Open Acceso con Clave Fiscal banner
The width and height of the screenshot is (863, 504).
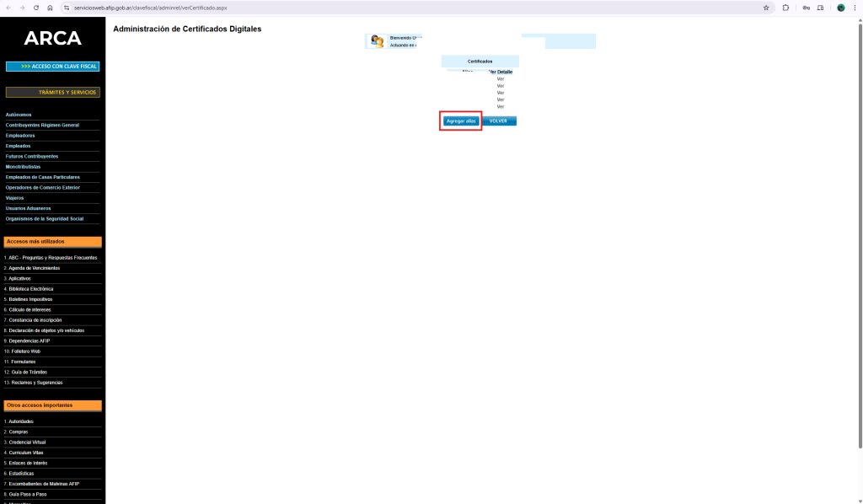(52, 66)
